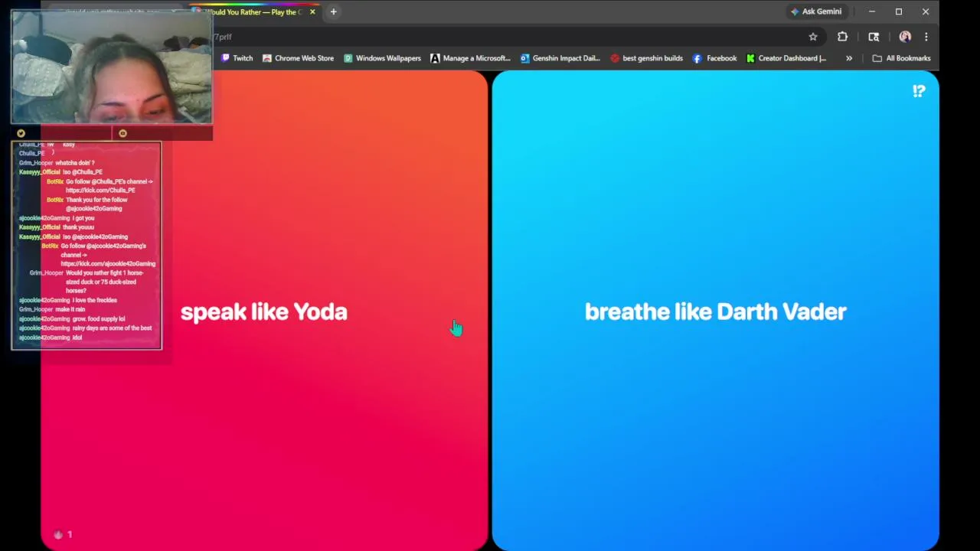Open the Extensions puzzle icon
Screen dimensions: 980x551
pyautogui.click(x=842, y=37)
